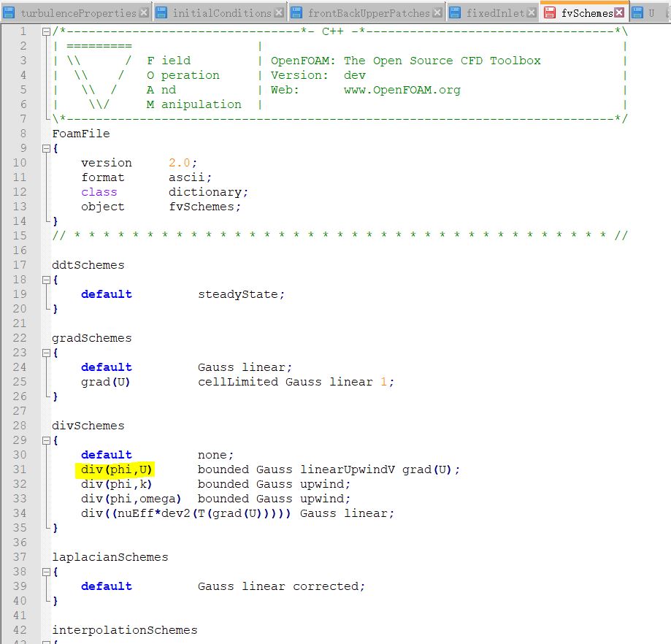Click the disk icon on initialConditions tab
The image size is (671, 644).
[161, 13]
